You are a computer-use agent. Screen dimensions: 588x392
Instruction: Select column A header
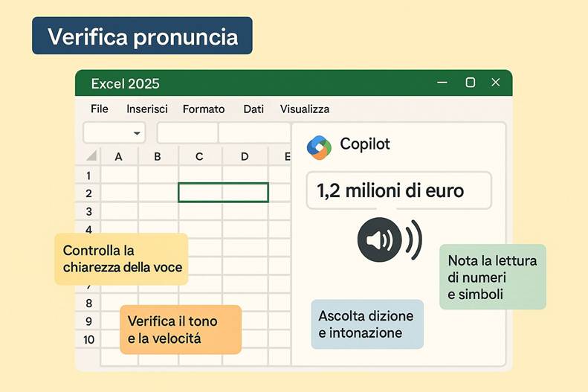(x=119, y=156)
